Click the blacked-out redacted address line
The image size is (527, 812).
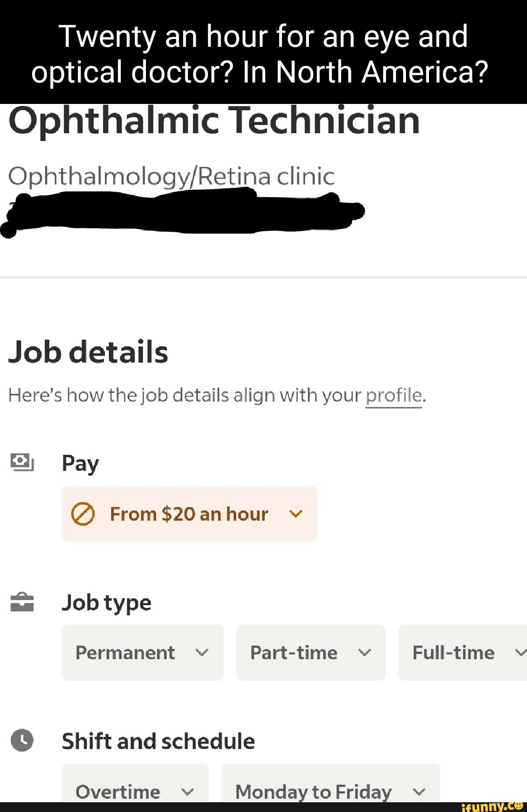pos(185,213)
